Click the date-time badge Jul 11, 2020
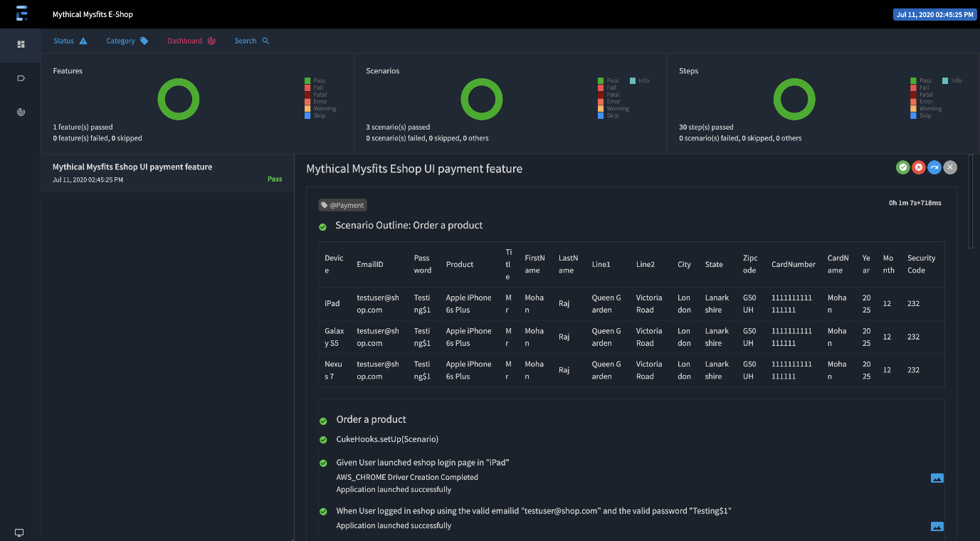The height and width of the screenshot is (541, 980). (x=934, y=14)
